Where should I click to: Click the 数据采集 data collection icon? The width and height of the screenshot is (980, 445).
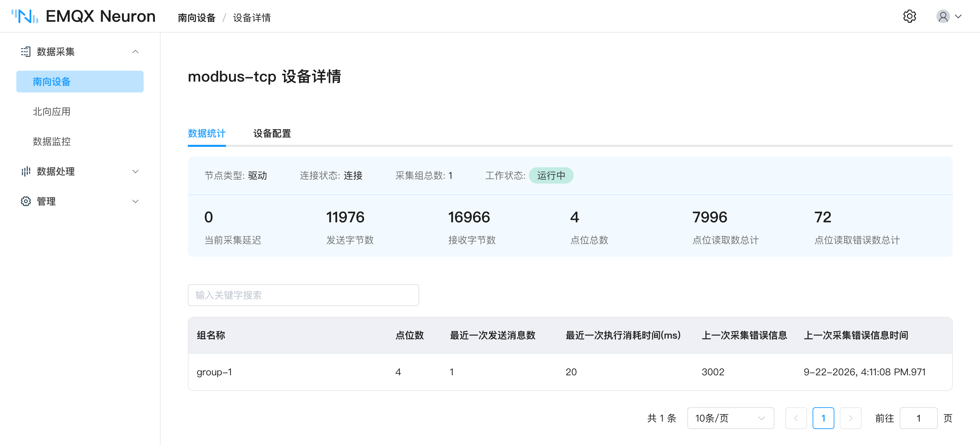(26, 52)
